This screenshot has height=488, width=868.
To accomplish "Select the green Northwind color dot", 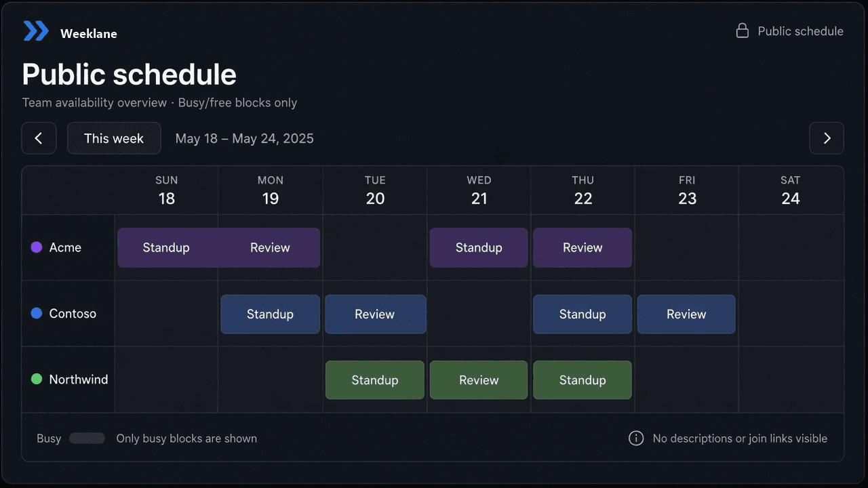I will click(37, 379).
